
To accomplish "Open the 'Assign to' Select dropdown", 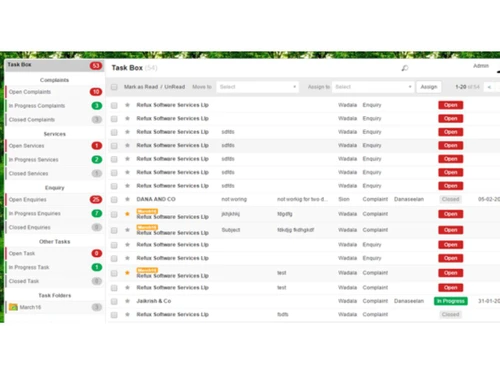I will coord(373,87).
